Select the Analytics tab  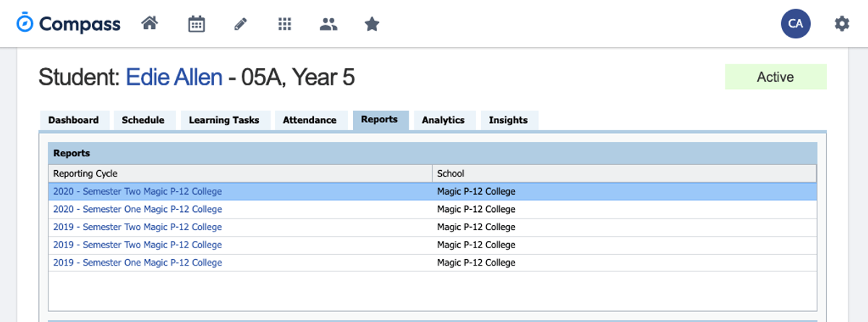[x=443, y=120]
